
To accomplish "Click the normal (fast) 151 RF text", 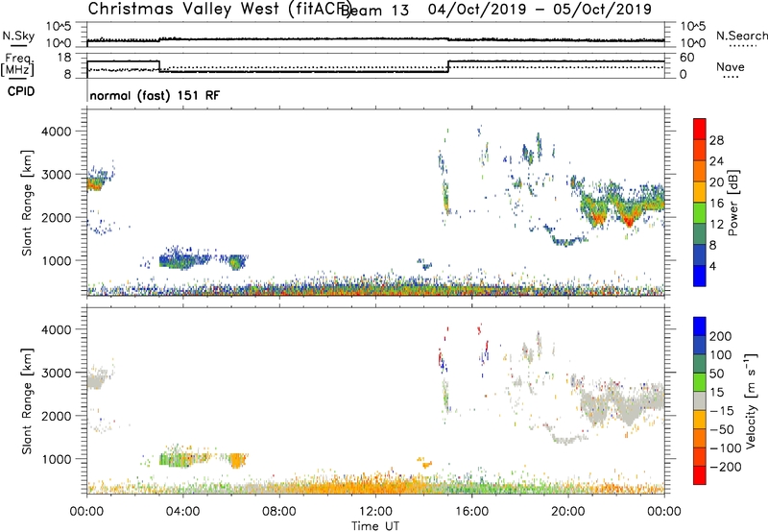I will (x=155, y=95).
